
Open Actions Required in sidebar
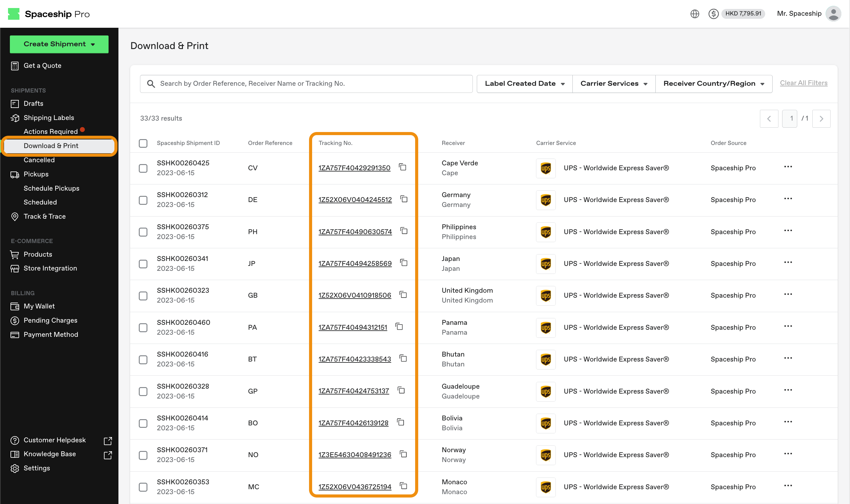point(51,131)
